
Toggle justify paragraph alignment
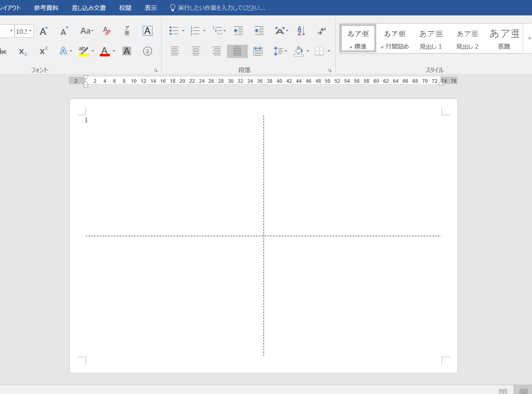pyautogui.click(x=237, y=51)
